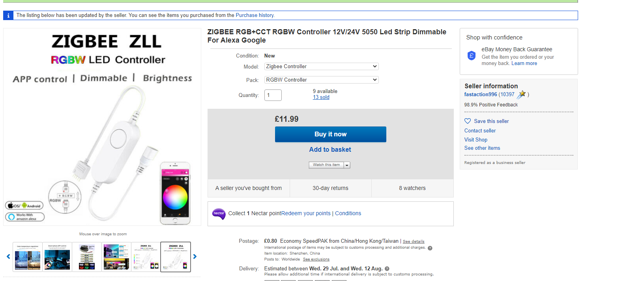This screenshot has width=644, height=281.
Task: Select the smart phone APP control thumbnail
Action: tap(57, 257)
